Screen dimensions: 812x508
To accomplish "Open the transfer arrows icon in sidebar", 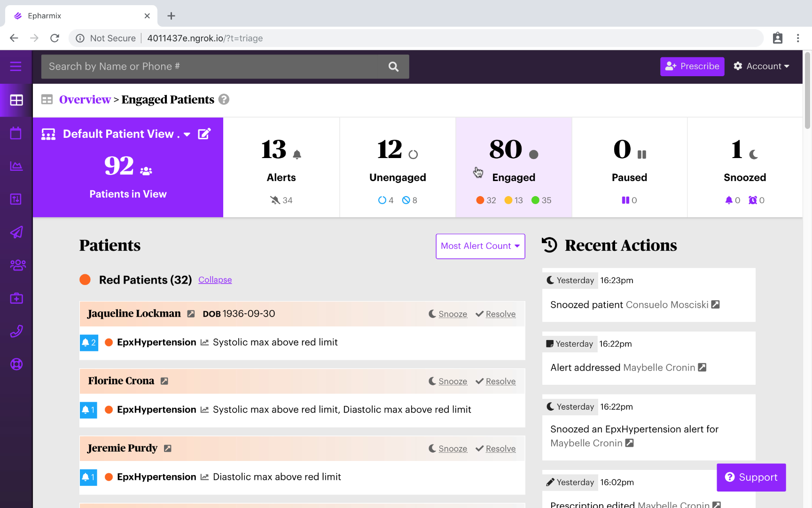I will click(x=16, y=199).
